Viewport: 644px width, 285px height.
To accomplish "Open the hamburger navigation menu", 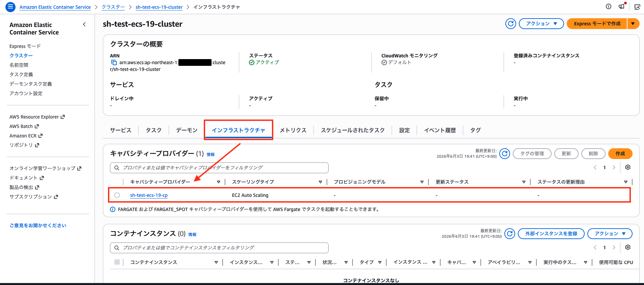I will coord(11,7).
